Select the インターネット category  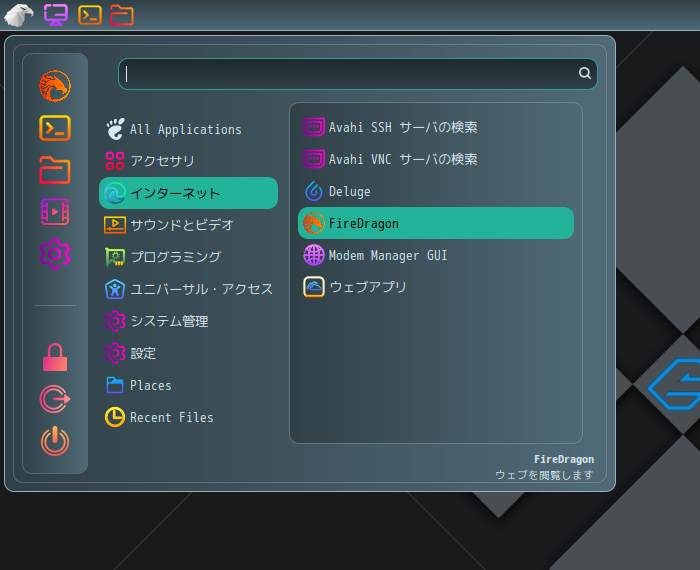coord(188,193)
